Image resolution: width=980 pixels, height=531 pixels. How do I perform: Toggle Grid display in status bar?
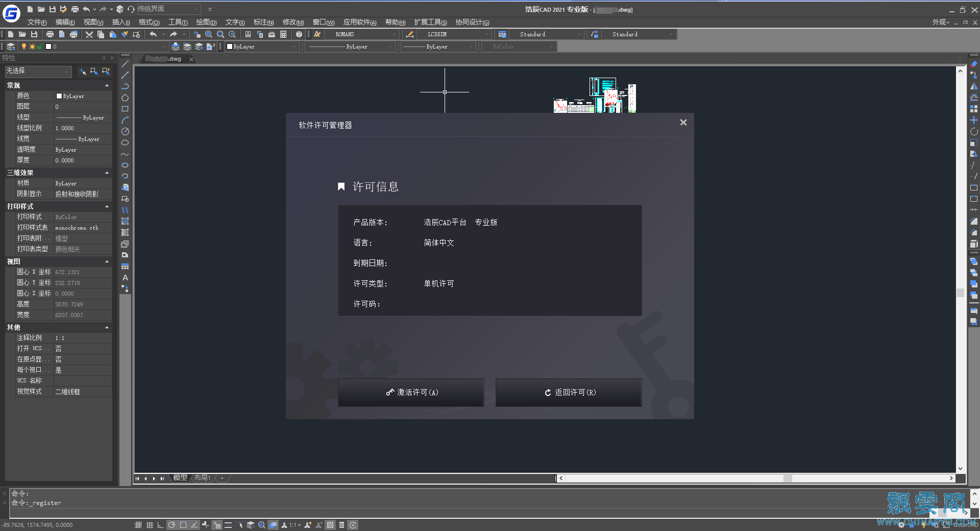(x=150, y=525)
